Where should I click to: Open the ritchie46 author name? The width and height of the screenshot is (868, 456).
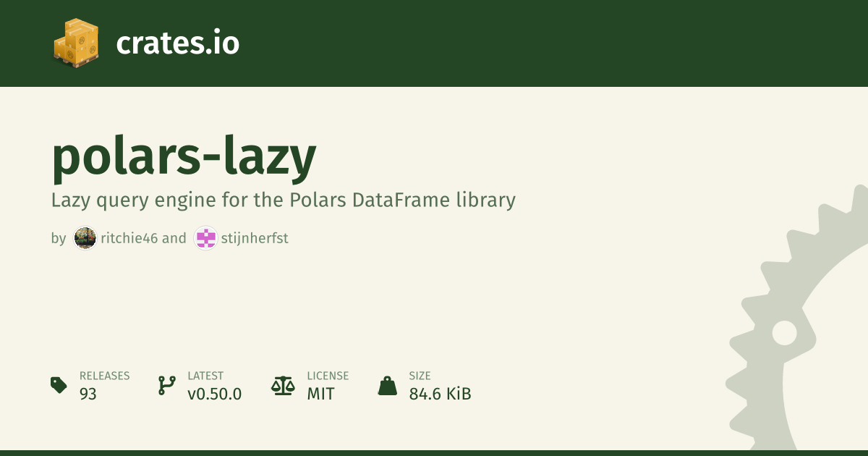coord(129,238)
